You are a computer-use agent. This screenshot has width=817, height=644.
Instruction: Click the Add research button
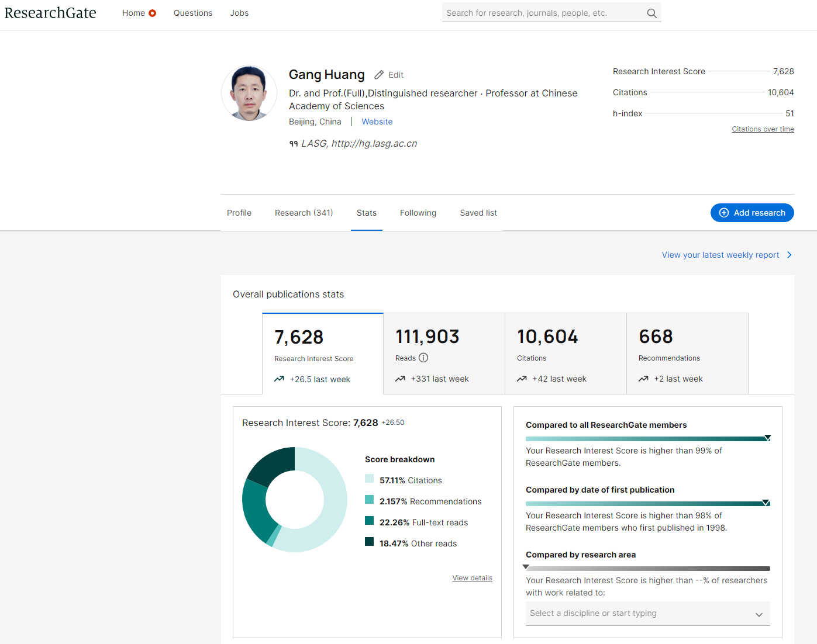click(x=752, y=213)
